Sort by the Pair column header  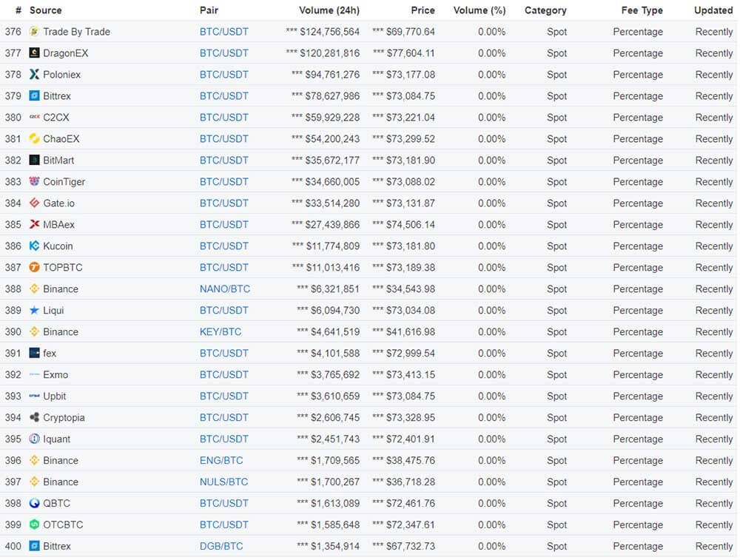[x=209, y=10]
